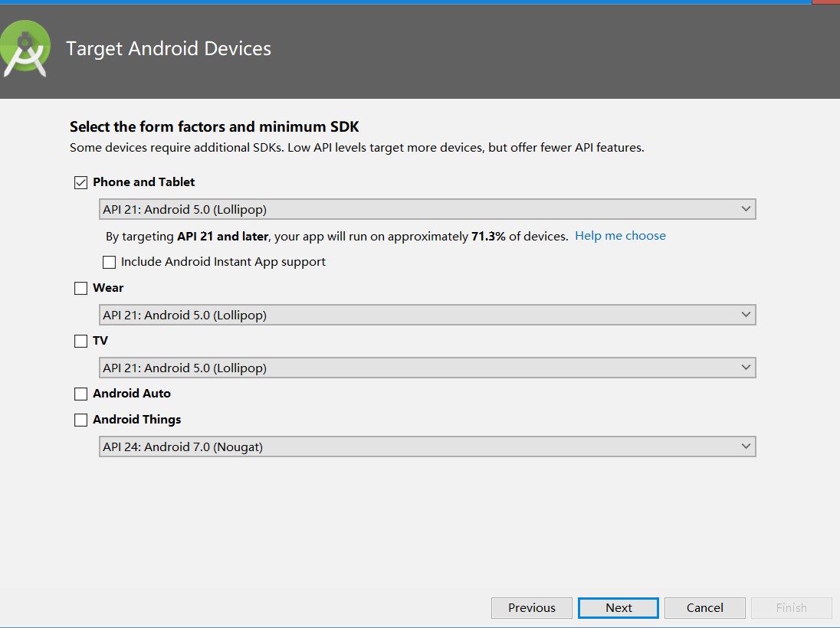Image resolution: width=840 pixels, height=628 pixels.
Task: Click the Android Things label
Action: (136, 420)
